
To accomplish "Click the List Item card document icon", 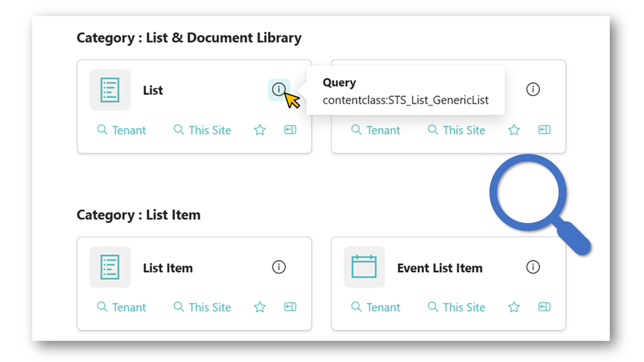I will (110, 267).
